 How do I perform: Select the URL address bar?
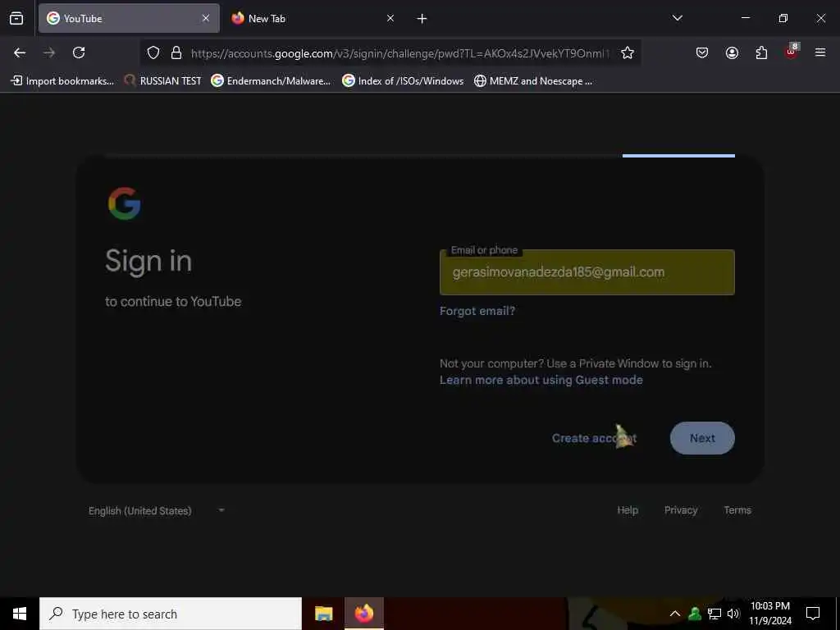click(x=399, y=53)
